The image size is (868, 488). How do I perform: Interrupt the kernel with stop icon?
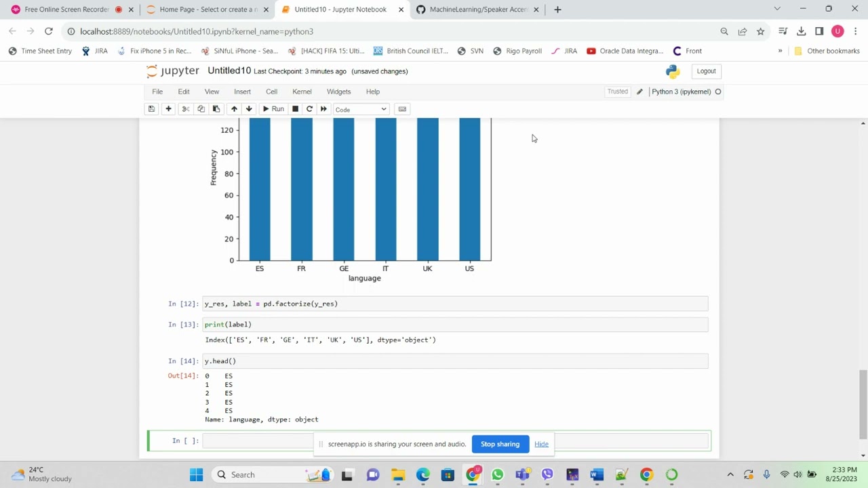295,109
